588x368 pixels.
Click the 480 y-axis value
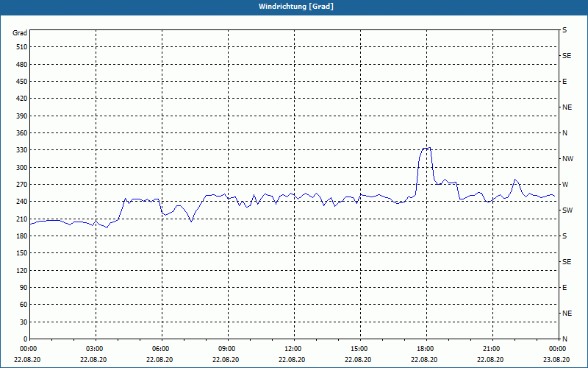click(x=21, y=65)
